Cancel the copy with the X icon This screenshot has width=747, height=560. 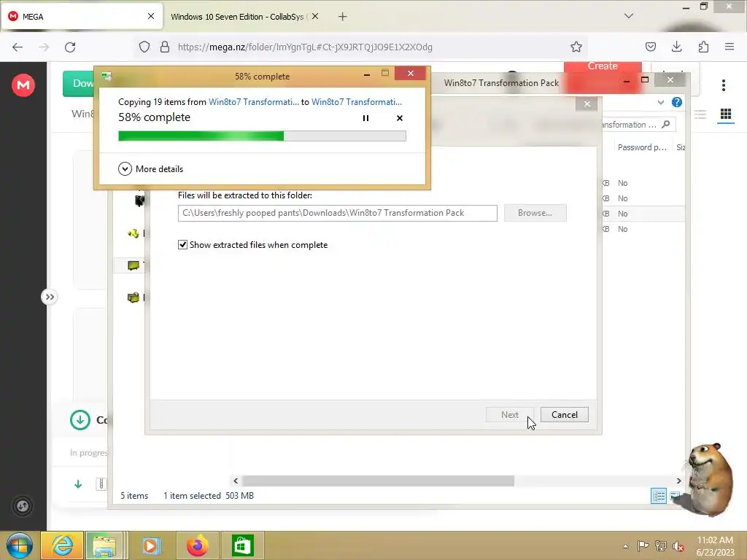click(x=400, y=118)
